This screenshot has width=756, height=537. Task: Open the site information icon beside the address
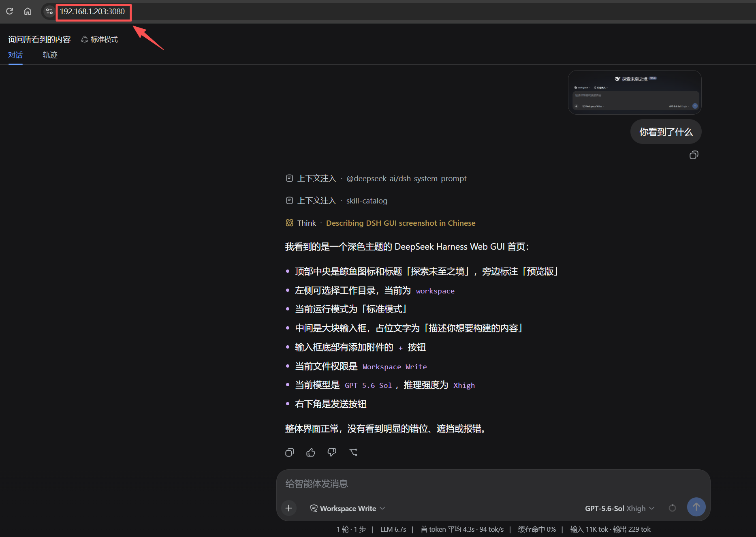[x=49, y=11]
